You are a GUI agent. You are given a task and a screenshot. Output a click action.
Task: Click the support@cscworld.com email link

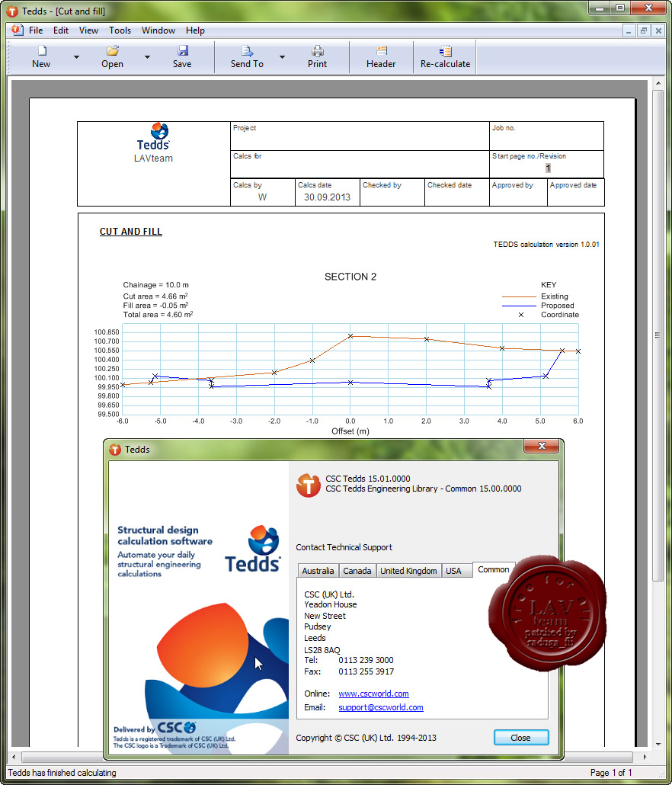point(381,707)
